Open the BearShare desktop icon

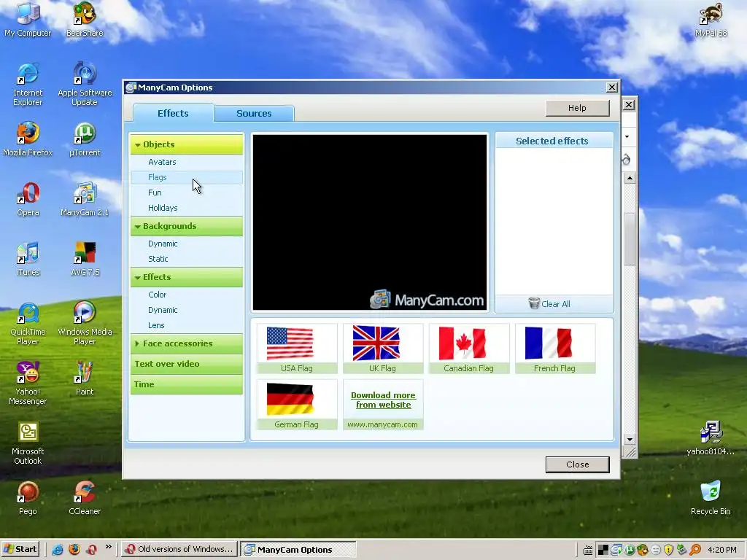85,20
